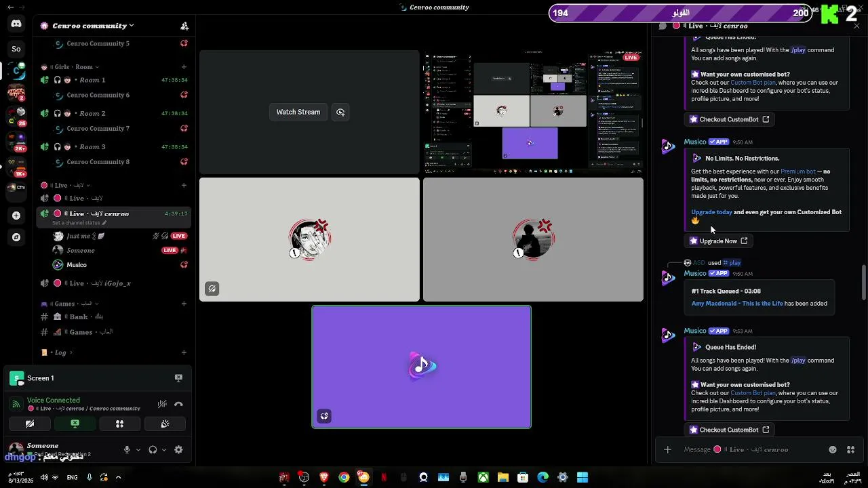Pop out the stream next to Watch Stream
The image size is (868, 488).
click(340, 112)
